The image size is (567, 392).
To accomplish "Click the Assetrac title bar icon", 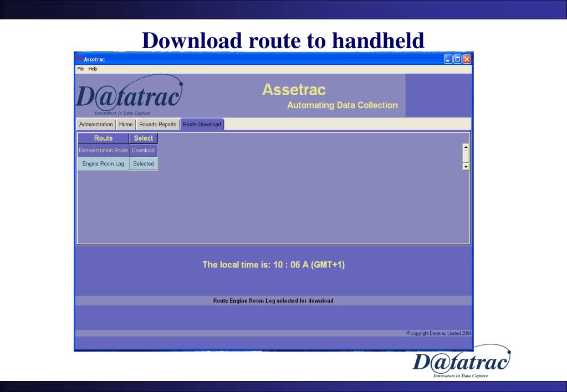I will pos(80,59).
